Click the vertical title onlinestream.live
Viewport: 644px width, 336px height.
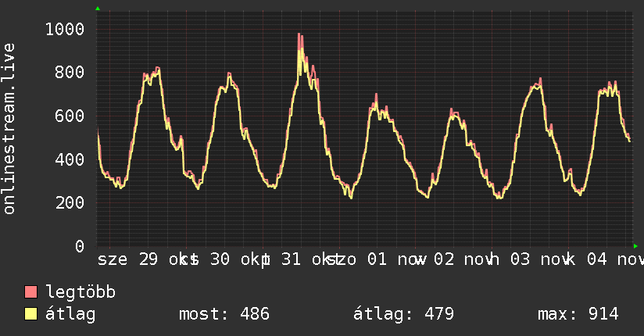9,129
